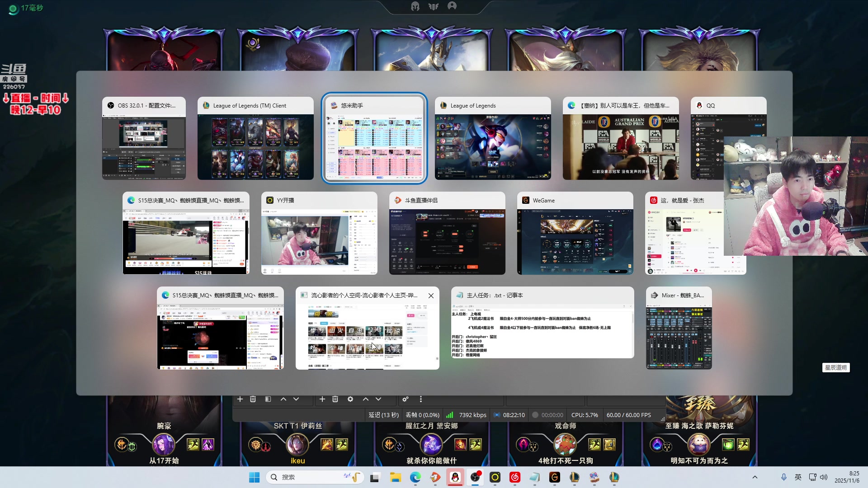Move source down with chevron arrow
Screen dimensions: 868x488
pyautogui.click(x=378, y=399)
